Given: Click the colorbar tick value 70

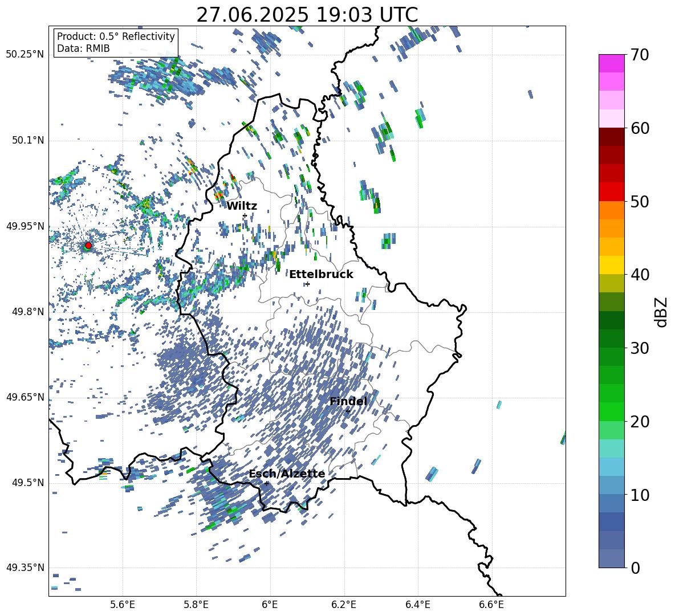Looking at the screenshot, I should tap(640, 55).
